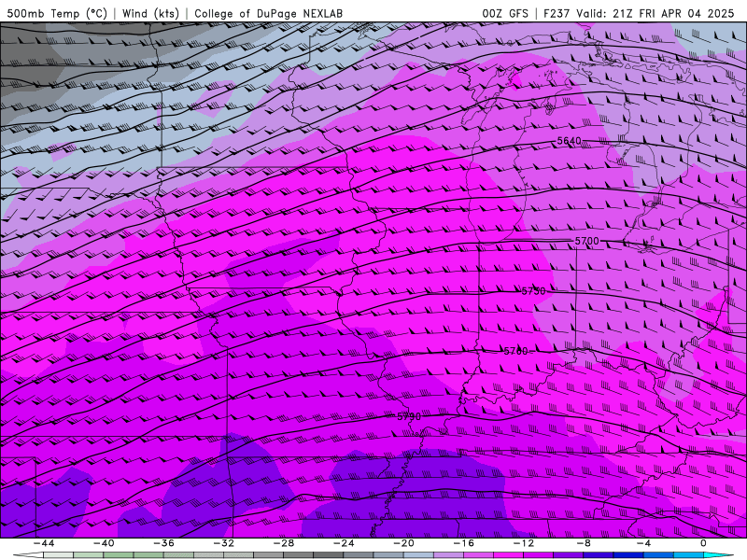Click the "College of DuPage NEXLAB" label

pyautogui.click(x=268, y=13)
